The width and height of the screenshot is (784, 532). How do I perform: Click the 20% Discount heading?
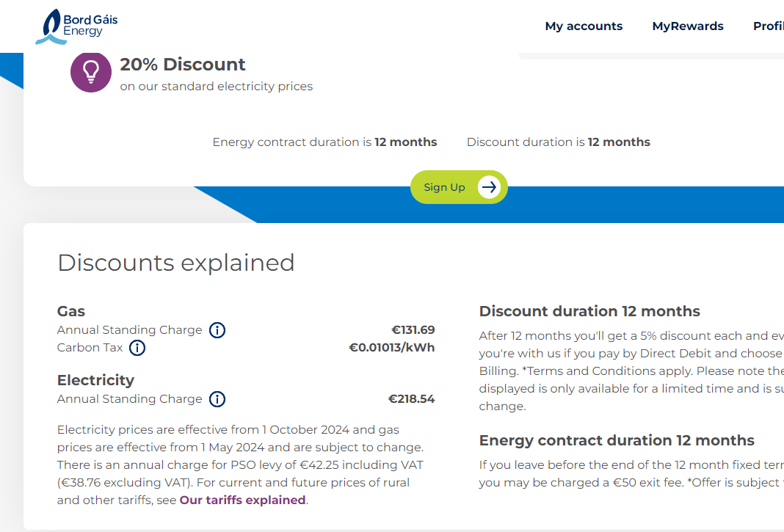click(183, 65)
